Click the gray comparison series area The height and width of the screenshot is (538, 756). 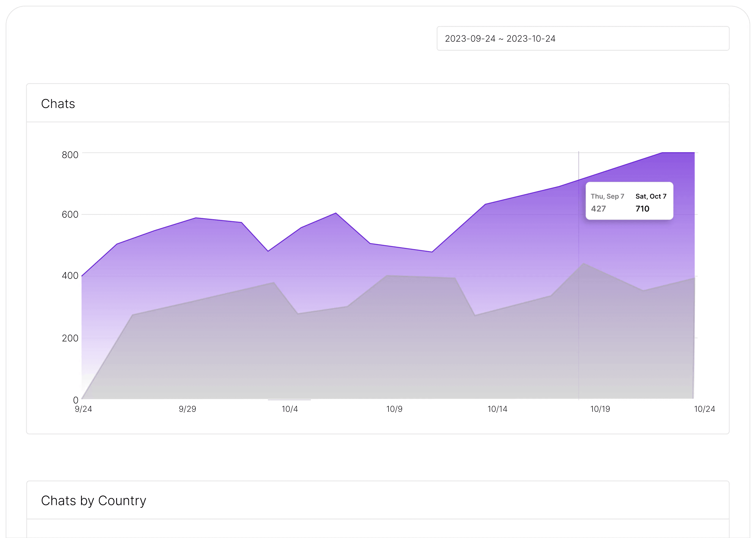point(232,348)
